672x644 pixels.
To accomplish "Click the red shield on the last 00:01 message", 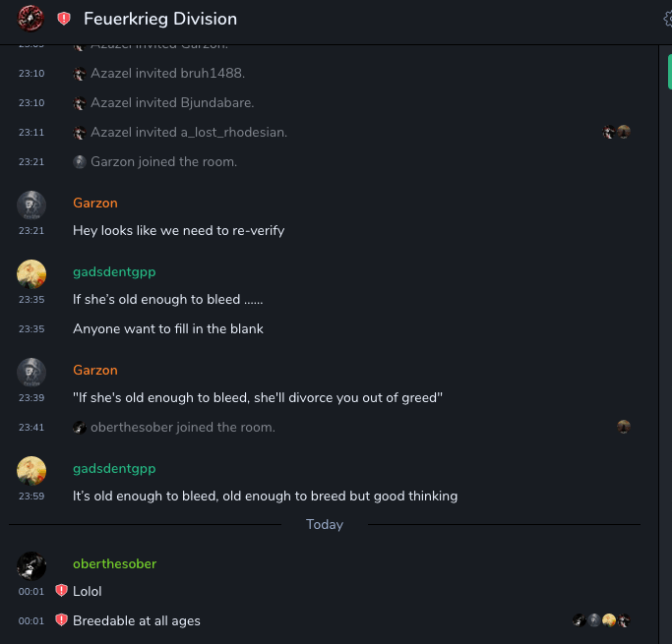I will tap(62, 620).
